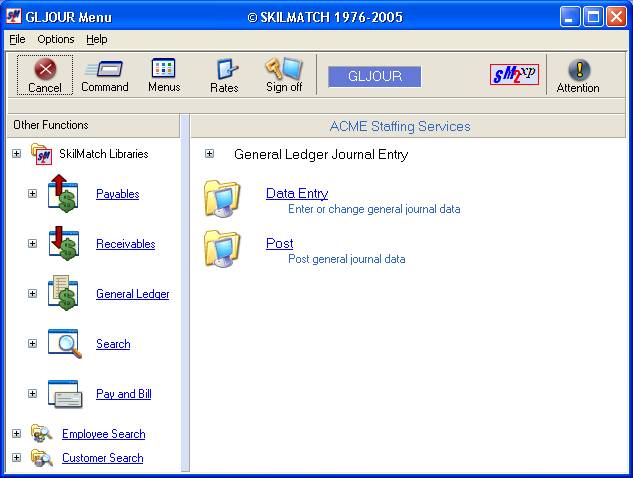633x478 pixels.
Task: Open the Employee Search link
Action: (104, 434)
